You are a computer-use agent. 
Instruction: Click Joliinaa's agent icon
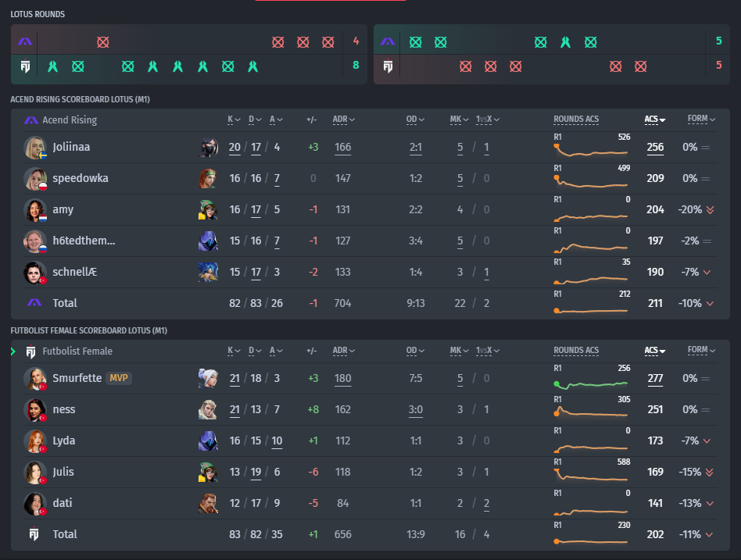pyautogui.click(x=208, y=148)
